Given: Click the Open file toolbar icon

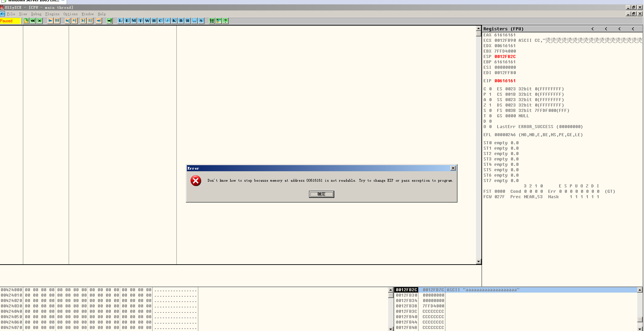Looking at the screenshot, I should (26, 21).
